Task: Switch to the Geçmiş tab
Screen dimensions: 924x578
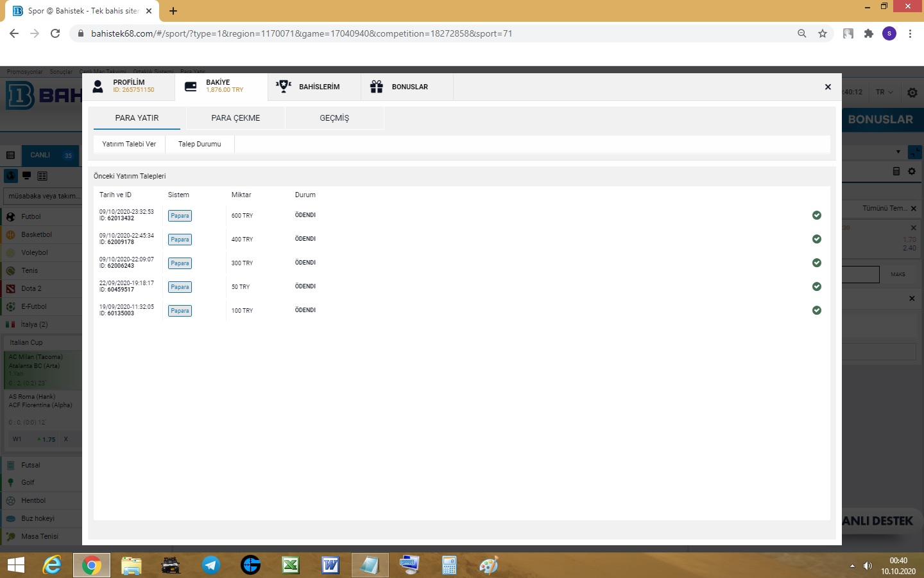Action: coord(334,118)
